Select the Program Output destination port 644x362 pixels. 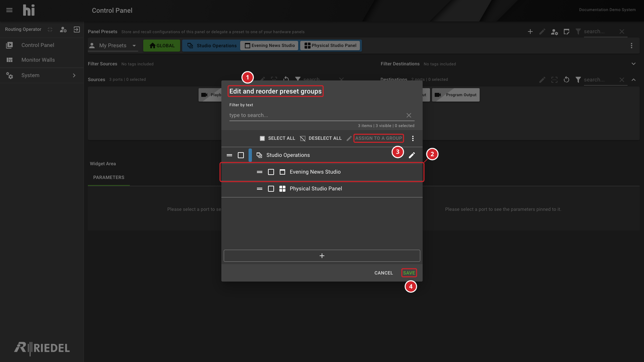pyautogui.click(x=456, y=95)
